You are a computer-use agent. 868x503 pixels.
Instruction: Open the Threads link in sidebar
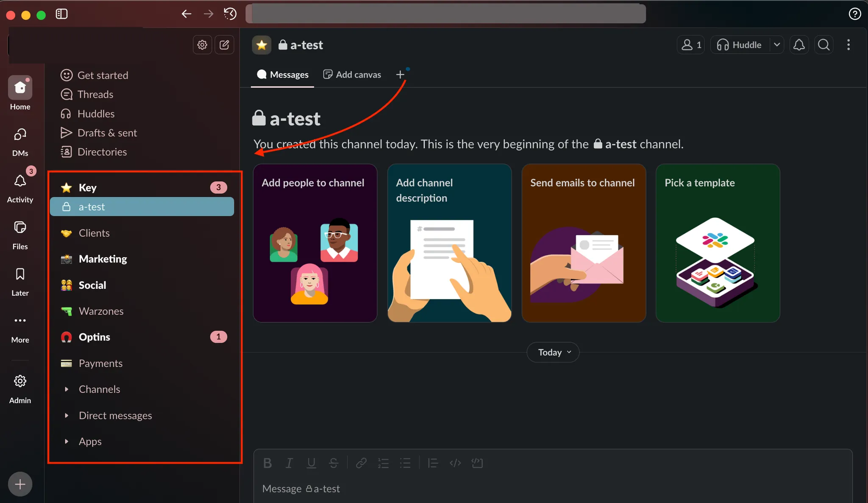95,94
